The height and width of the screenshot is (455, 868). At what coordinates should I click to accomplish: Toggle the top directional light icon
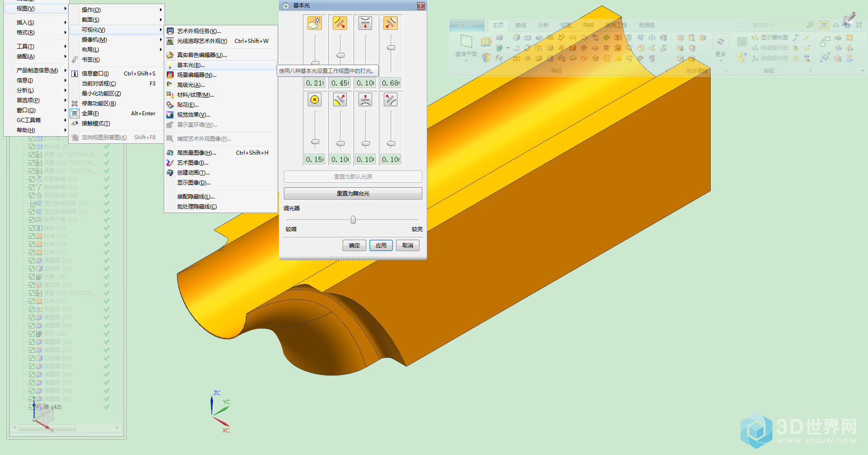[x=365, y=23]
